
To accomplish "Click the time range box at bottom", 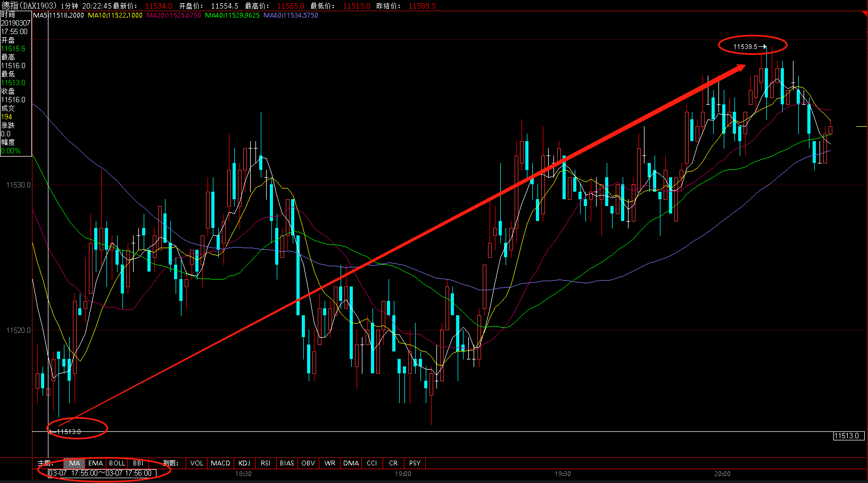I will click(100, 473).
